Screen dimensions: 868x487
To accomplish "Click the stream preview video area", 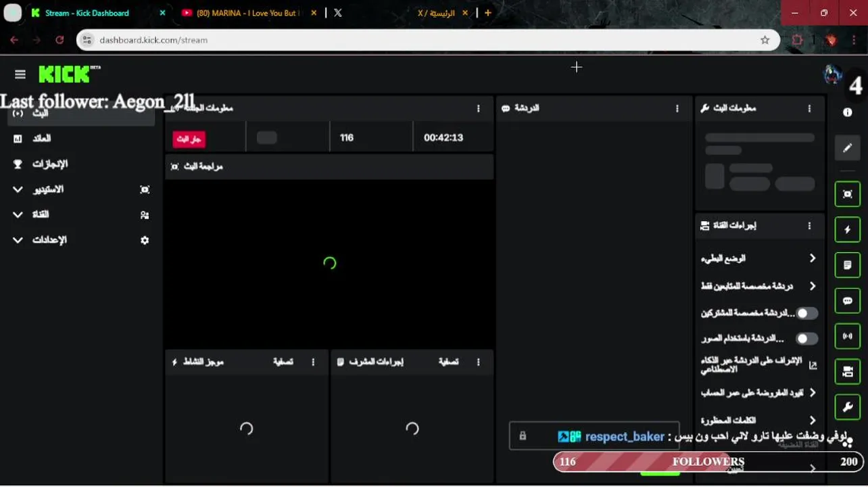I will (x=329, y=264).
